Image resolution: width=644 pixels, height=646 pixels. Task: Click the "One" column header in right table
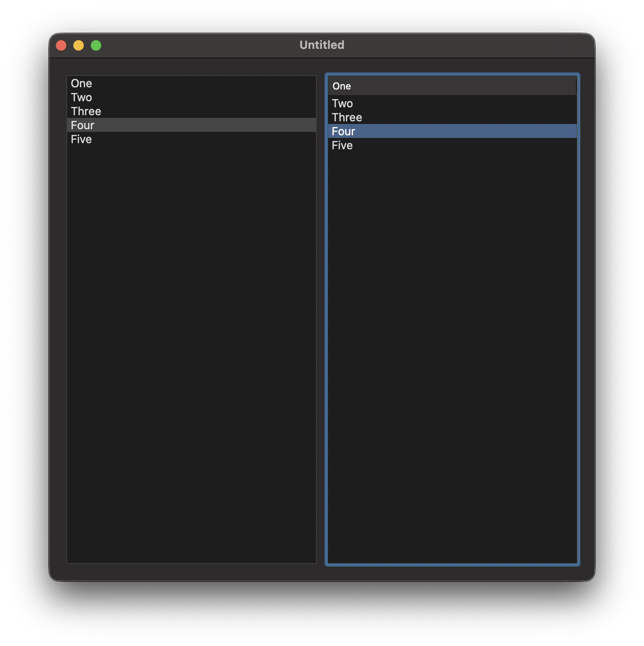click(342, 86)
